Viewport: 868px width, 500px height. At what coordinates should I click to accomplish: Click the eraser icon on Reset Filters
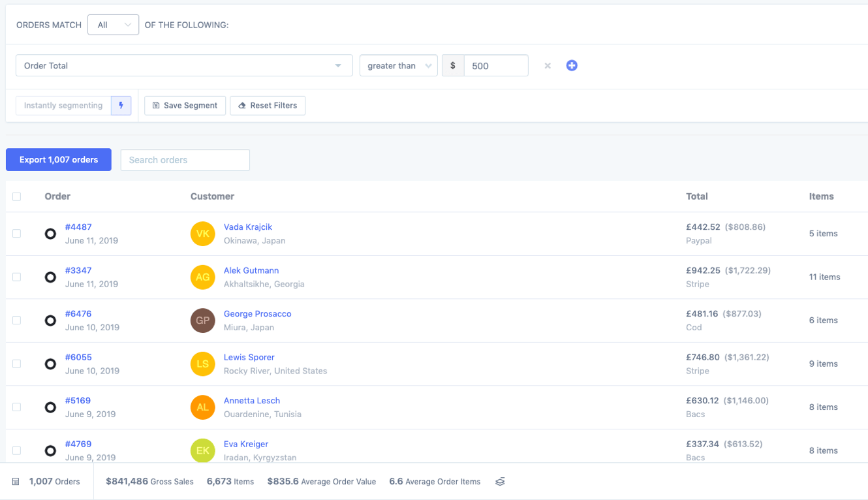pyautogui.click(x=242, y=105)
